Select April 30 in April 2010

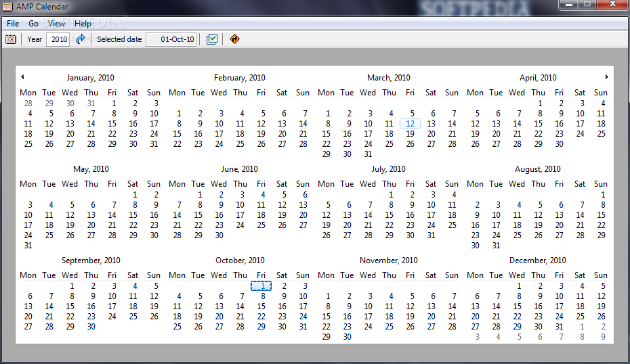click(560, 143)
